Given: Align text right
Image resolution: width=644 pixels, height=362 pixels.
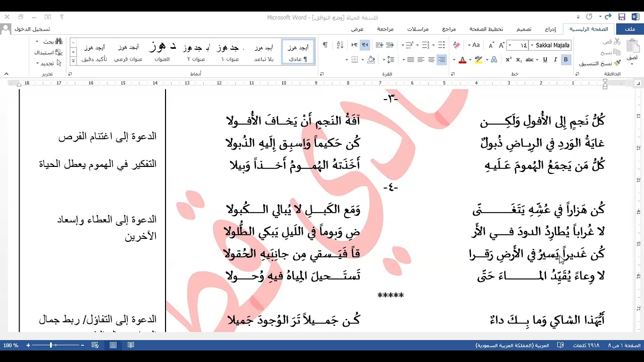Looking at the screenshot, I should (442, 59).
